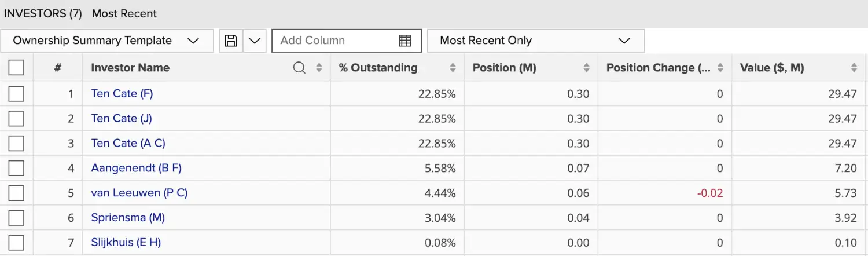Select the checkbox for van Leeuwen row

pos(16,193)
